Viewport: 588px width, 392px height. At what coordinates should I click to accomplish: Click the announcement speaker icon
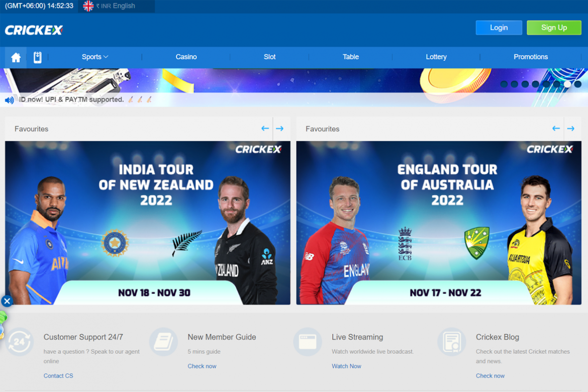pos(10,100)
